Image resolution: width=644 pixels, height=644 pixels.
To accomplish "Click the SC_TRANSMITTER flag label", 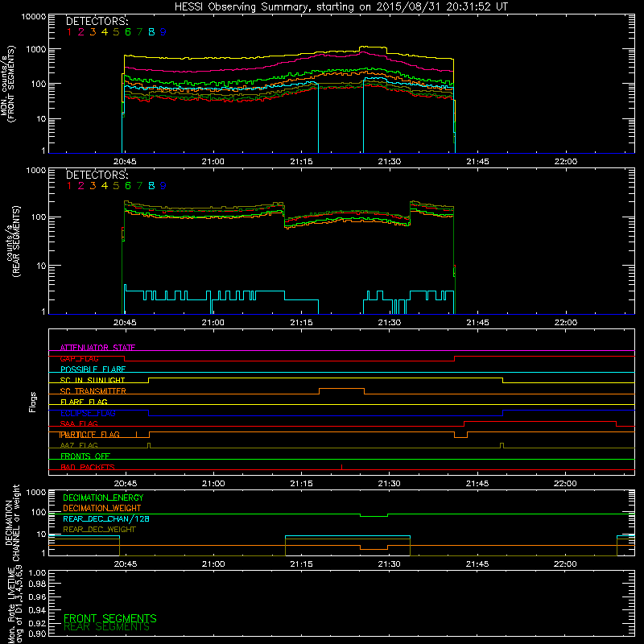I will click(93, 391).
